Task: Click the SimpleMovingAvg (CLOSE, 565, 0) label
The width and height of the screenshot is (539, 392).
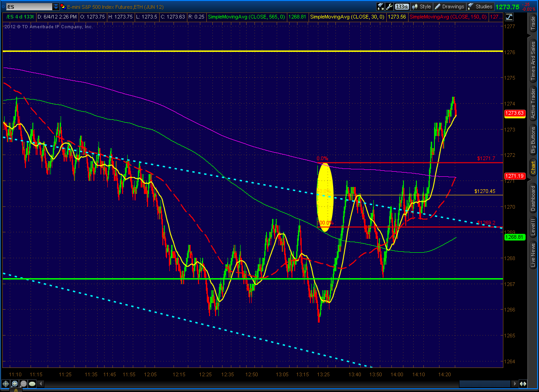Action: 246,17
